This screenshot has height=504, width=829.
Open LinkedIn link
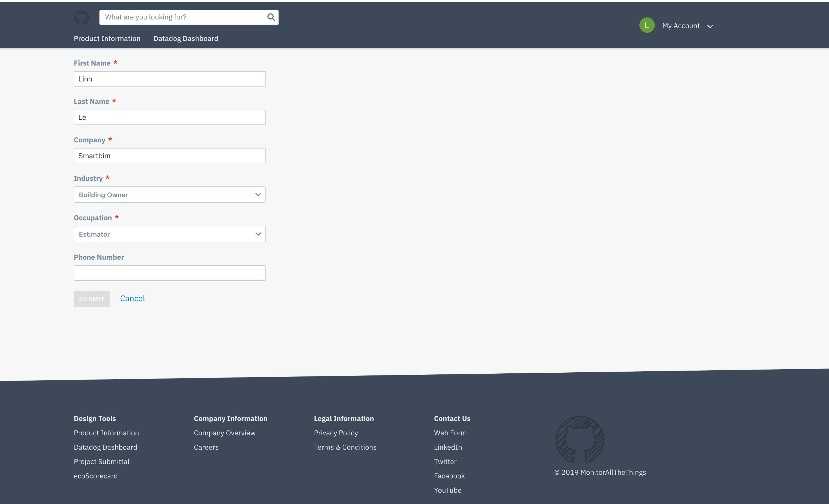click(448, 447)
